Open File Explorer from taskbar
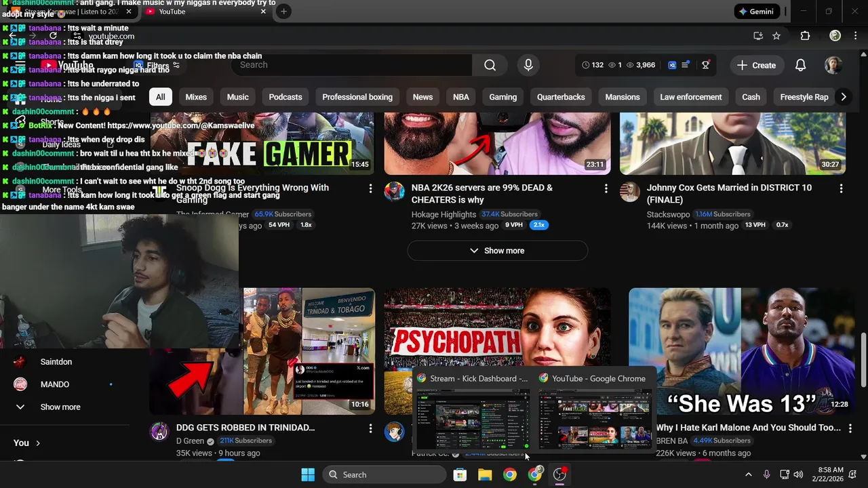Screen dimensions: 868x488 point(485,474)
